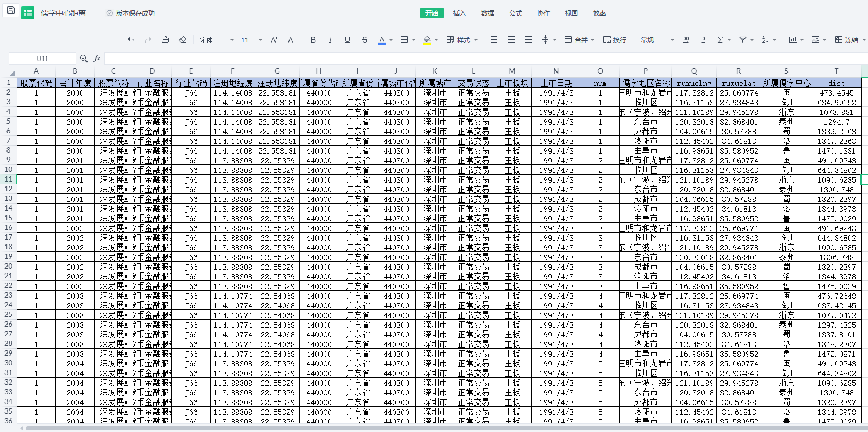The image size is (868, 432).
Task: Click the sum (Σ) function icon
Action: (x=720, y=40)
